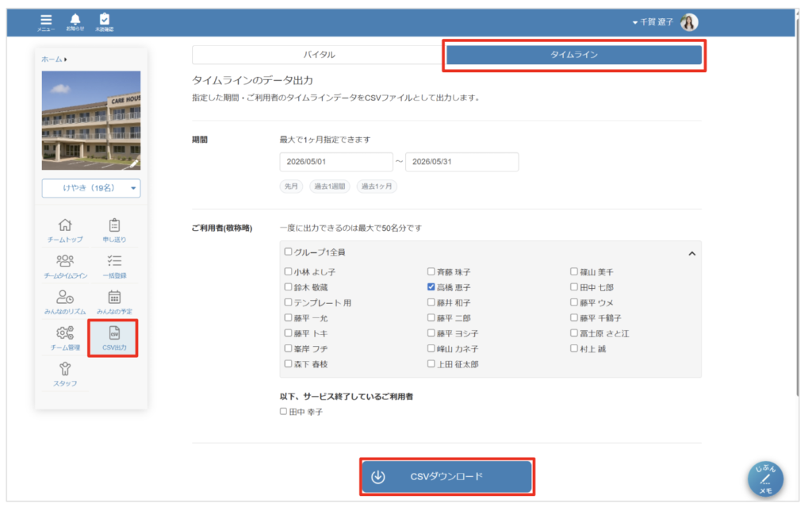The width and height of the screenshot is (812, 511).
Task: Check 篠山 美千 checkbox
Action: [x=574, y=271]
